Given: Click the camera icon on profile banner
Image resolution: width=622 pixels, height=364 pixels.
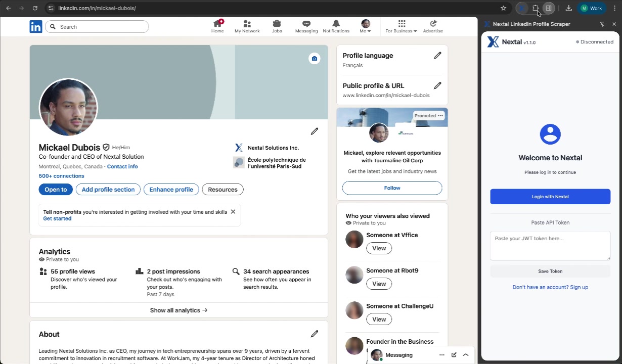Looking at the screenshot, I should coord(314,58).
